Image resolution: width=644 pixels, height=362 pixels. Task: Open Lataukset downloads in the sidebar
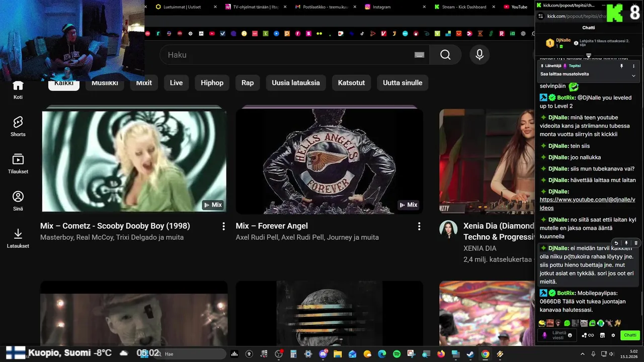point(18,238)
